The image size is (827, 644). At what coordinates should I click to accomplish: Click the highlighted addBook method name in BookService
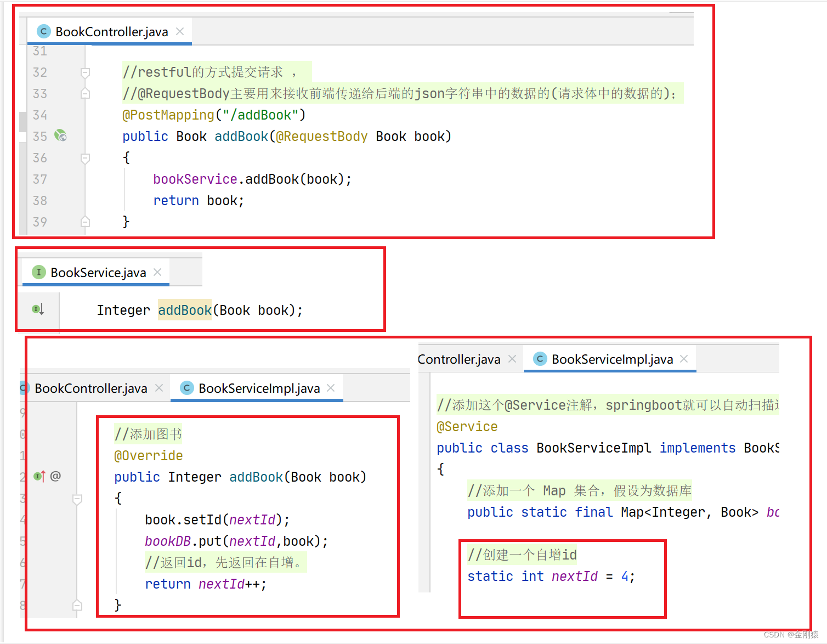point(185,310)
